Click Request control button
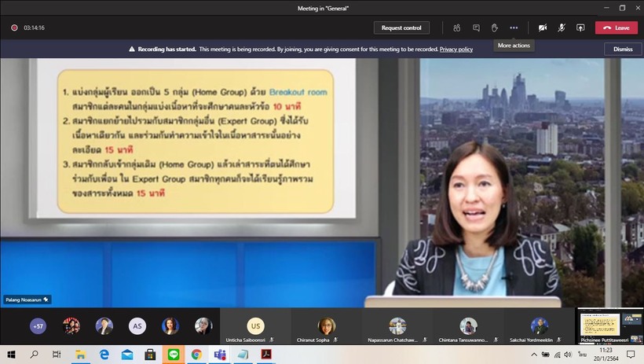The height and width of the screenshot is (364, 644). [x=401, y=28]
